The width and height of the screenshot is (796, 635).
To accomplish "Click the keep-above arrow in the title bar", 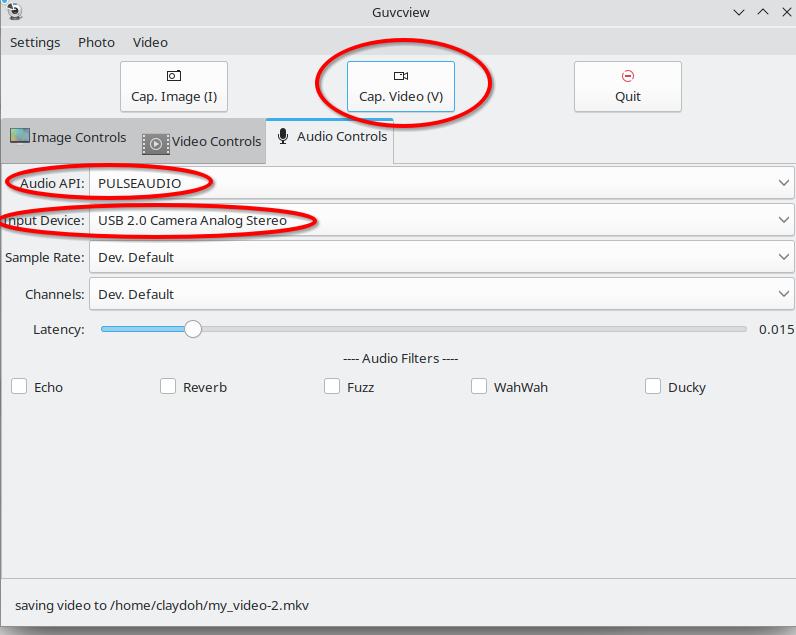I will (761, 12).
